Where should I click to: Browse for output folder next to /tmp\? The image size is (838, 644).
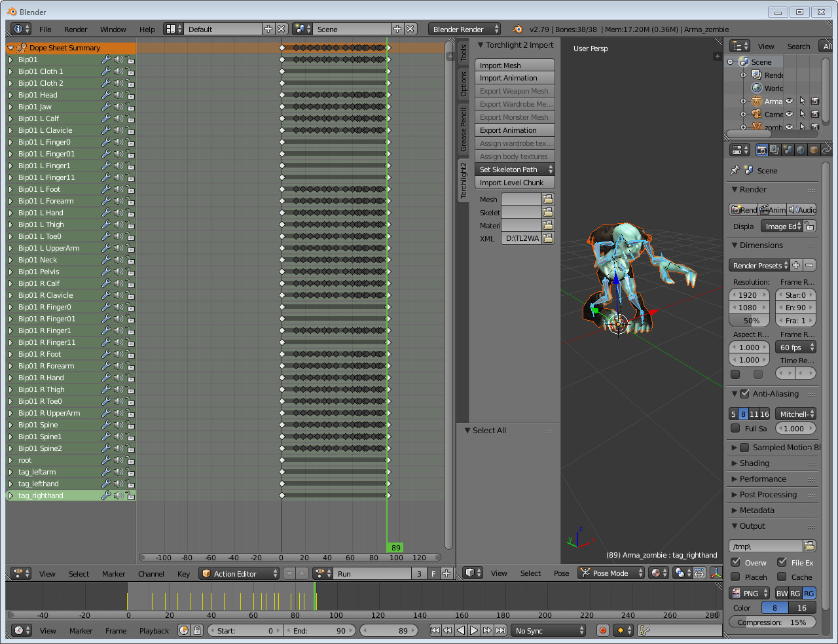tap(809, 546)
